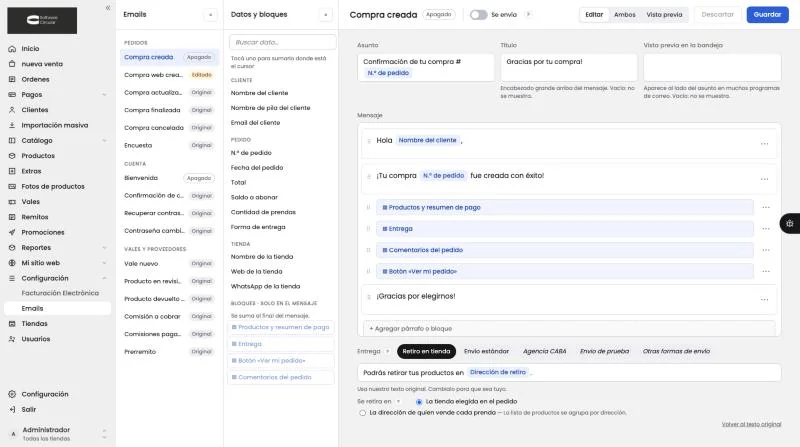Click the bottom Configuración gear icon

point(12,394)
